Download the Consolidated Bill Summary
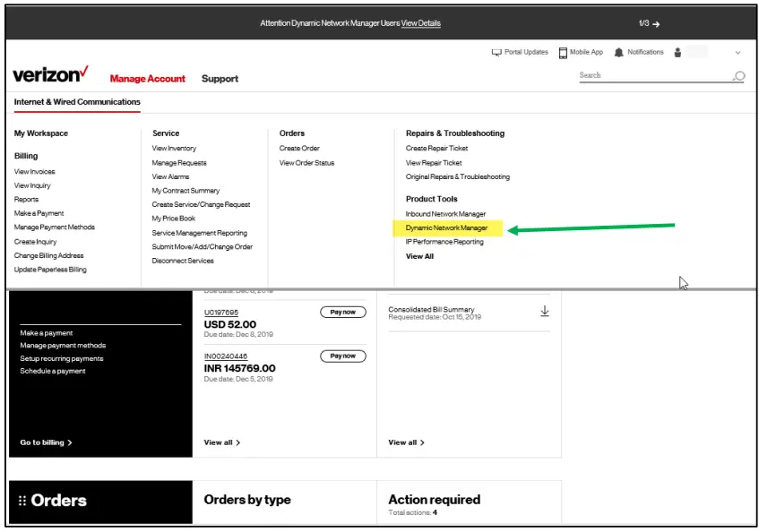The height and width of the screenshot is (532, 759). [x=544, y=310]
